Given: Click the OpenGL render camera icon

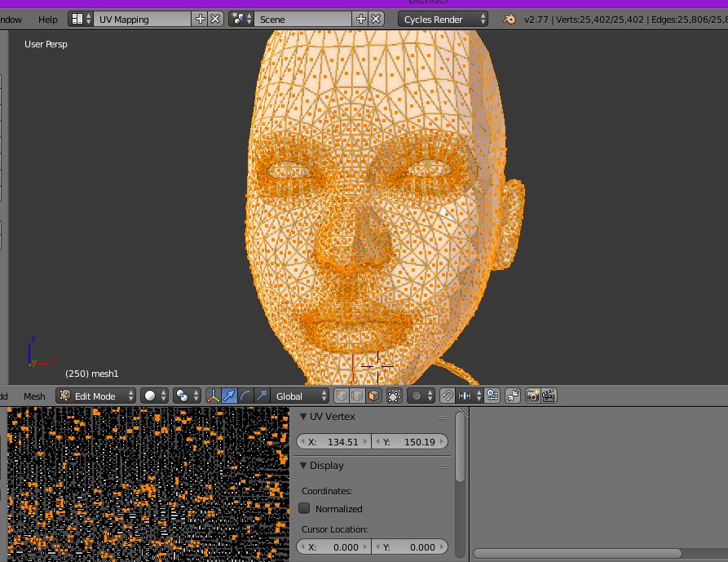Looking at the screenshot, I should pyautogui.click(x=533, y=396).
